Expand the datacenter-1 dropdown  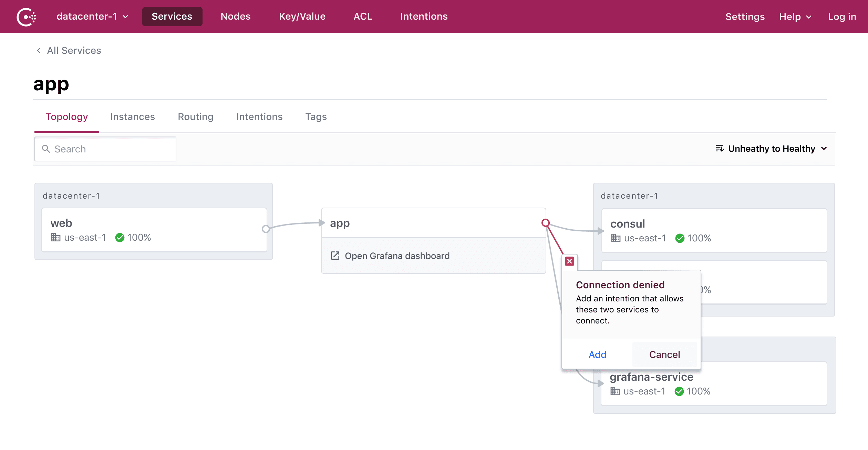click(92, 17)
